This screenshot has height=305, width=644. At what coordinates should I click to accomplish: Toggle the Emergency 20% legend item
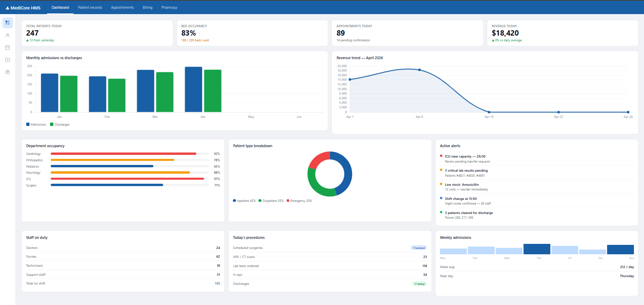coord(299,201)
